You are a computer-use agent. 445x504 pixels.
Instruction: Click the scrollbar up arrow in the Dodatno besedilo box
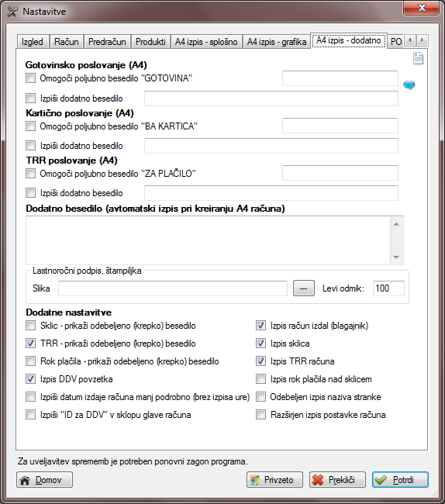(x=396, y=224)
